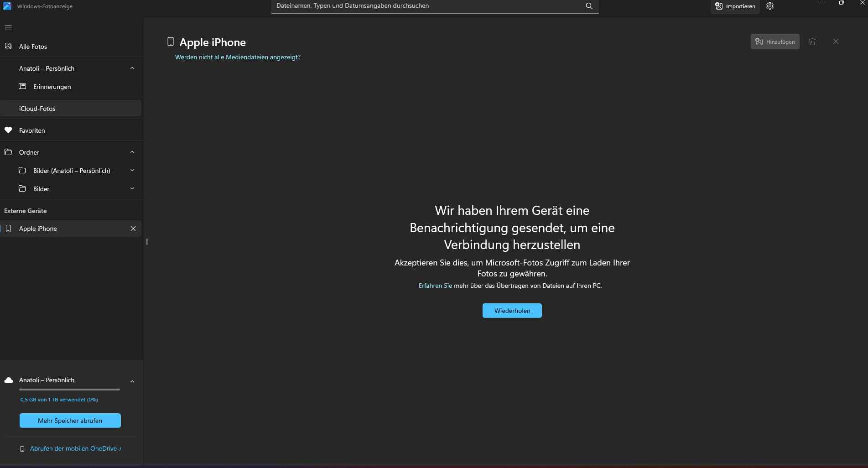The height and width of the screenshot is (468, 868).
Task: Click Mehr Speicher abrufen button
Action: [70, 421]
